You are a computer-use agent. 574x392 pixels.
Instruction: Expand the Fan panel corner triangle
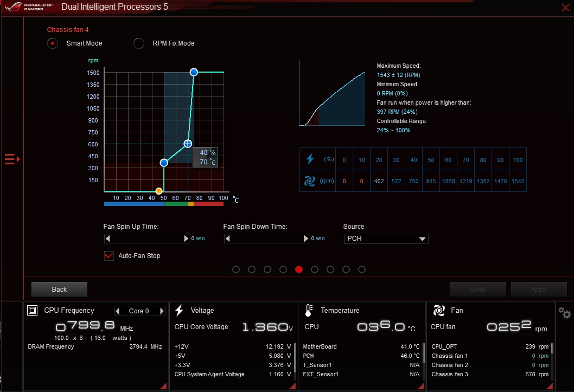click(x=550, y=386)
